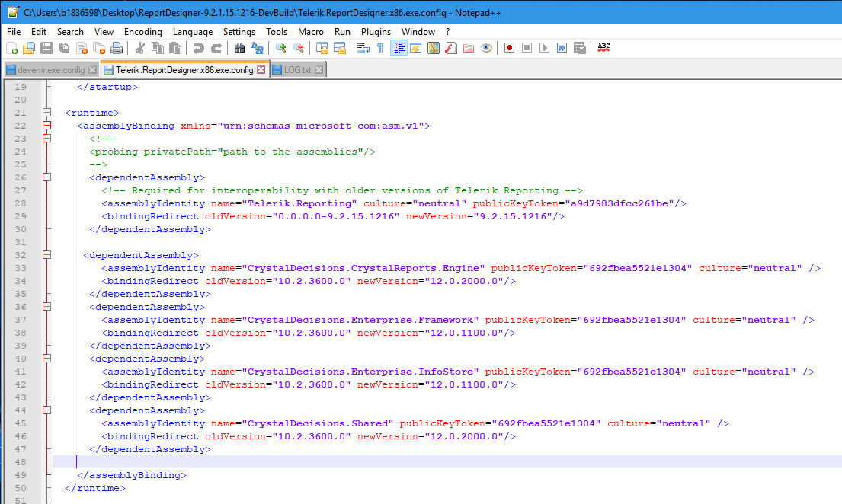Start macro recording with red record button
Screen dimensions: 842x504
point(509,48)
